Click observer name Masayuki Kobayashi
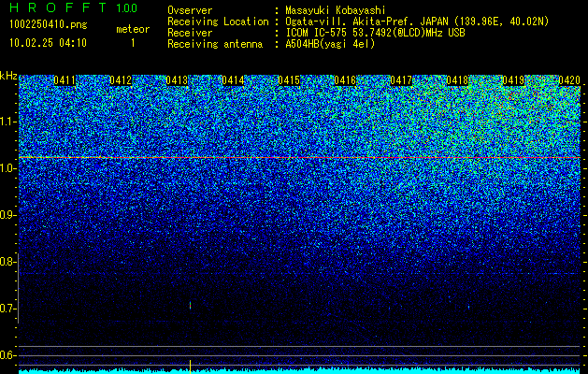 pos(336,10)
